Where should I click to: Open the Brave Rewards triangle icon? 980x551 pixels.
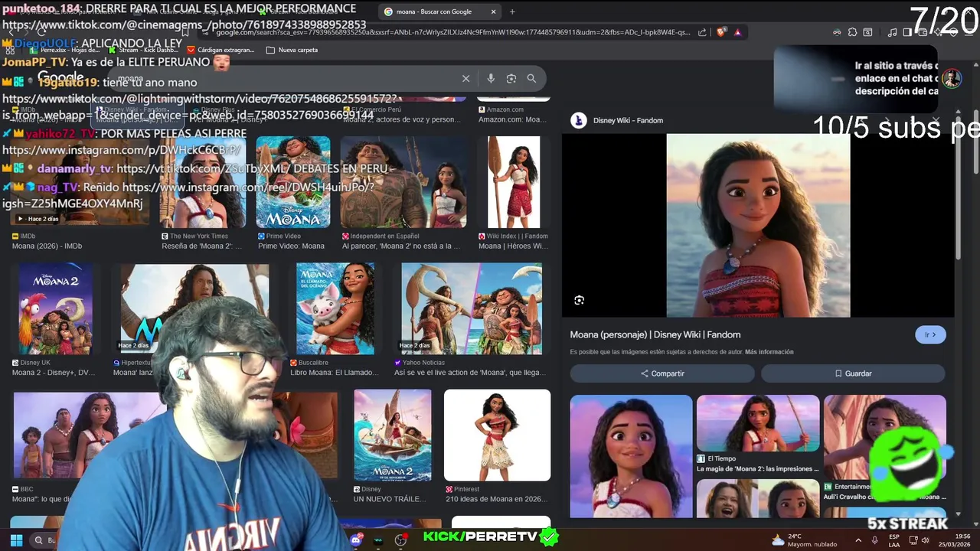click(x=737, y=32)
